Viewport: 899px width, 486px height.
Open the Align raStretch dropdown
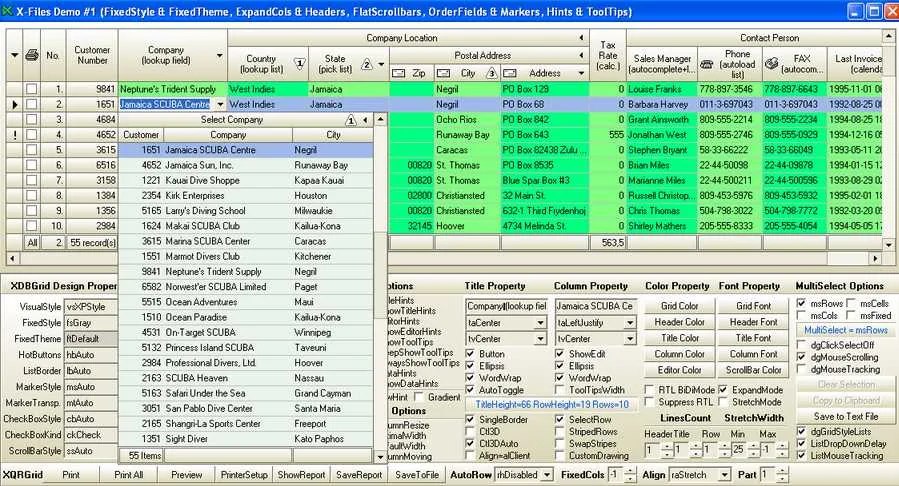click(725, 475)
